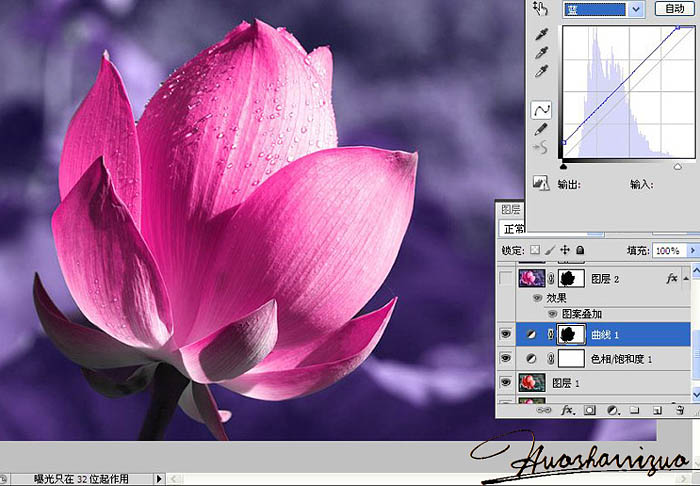The width and height of the screenshot is (700, 486).
Task: Pick the gray point eyedropper
Action: [x=541, y=54]
